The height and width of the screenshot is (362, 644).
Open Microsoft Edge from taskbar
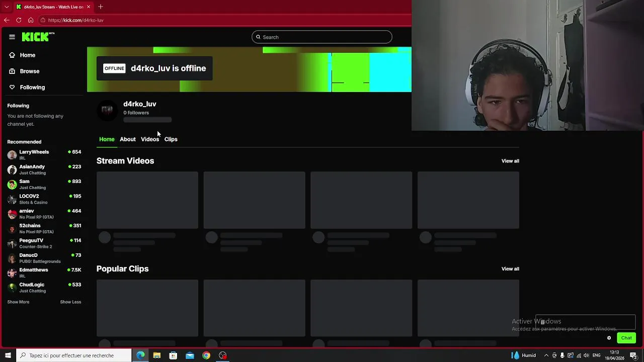(x=140, y=355)
